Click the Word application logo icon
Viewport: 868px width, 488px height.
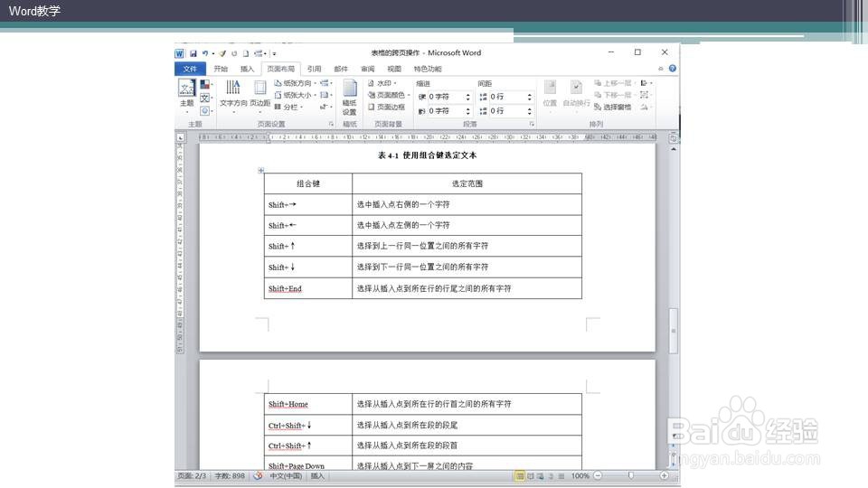pos(179,53)
